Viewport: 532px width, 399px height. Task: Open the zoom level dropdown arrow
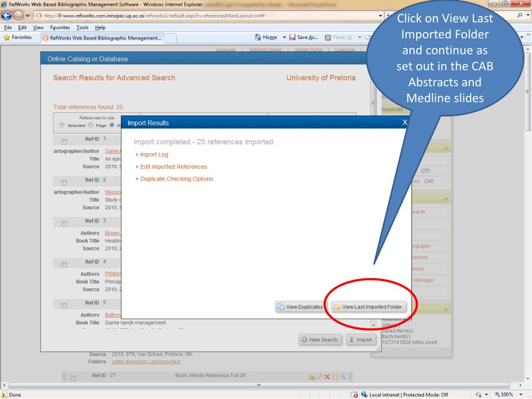tap(521, 395)
